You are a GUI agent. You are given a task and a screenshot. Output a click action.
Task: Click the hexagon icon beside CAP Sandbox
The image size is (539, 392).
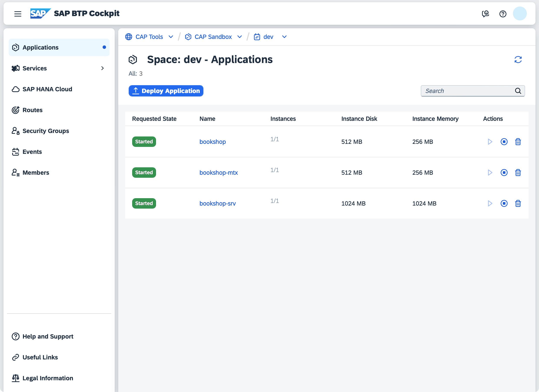coord(188,37)
